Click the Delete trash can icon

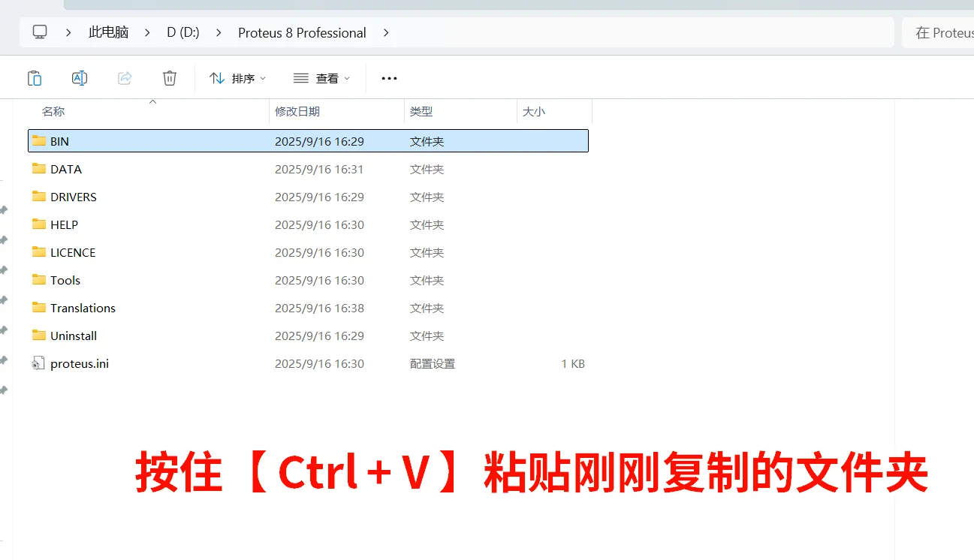(170, 78)
